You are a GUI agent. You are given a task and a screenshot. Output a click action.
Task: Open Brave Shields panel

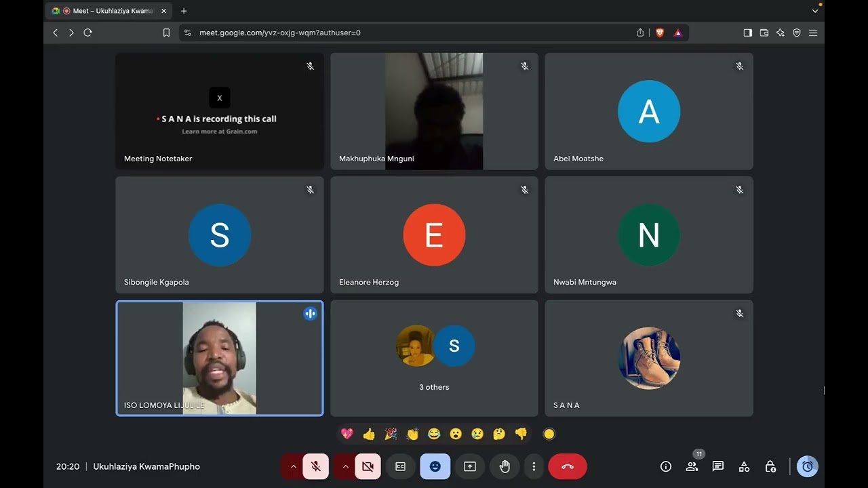coord(660,33)
